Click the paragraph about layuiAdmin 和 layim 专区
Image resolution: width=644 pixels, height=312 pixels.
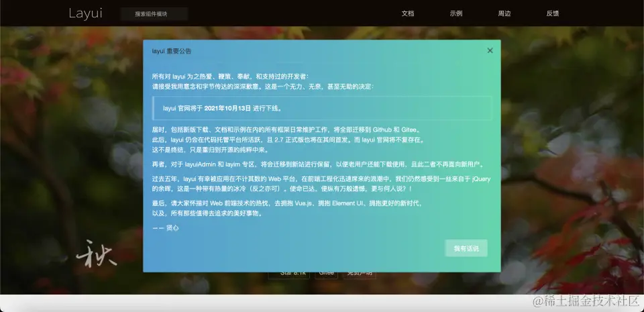[x=319, y=164]
